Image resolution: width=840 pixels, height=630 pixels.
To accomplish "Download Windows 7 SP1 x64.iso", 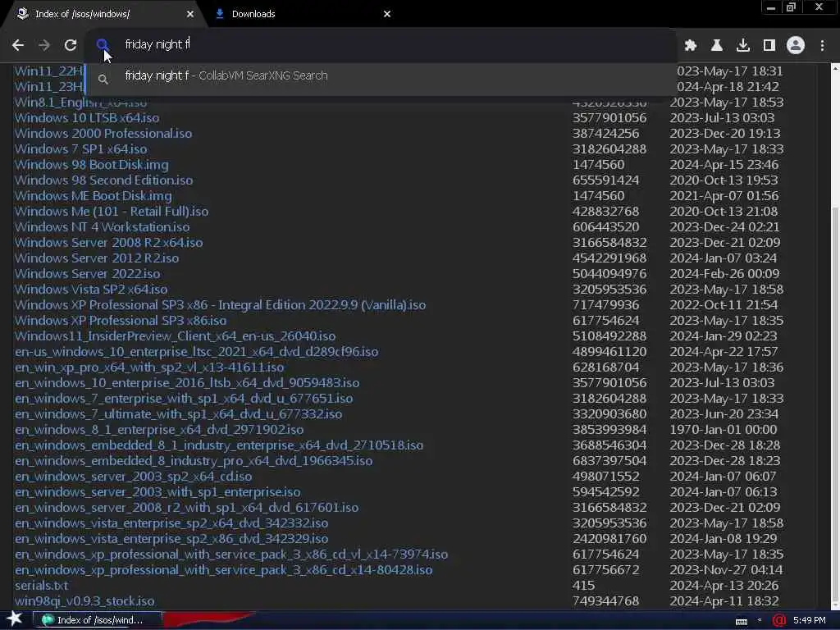I will pos(81,149).
